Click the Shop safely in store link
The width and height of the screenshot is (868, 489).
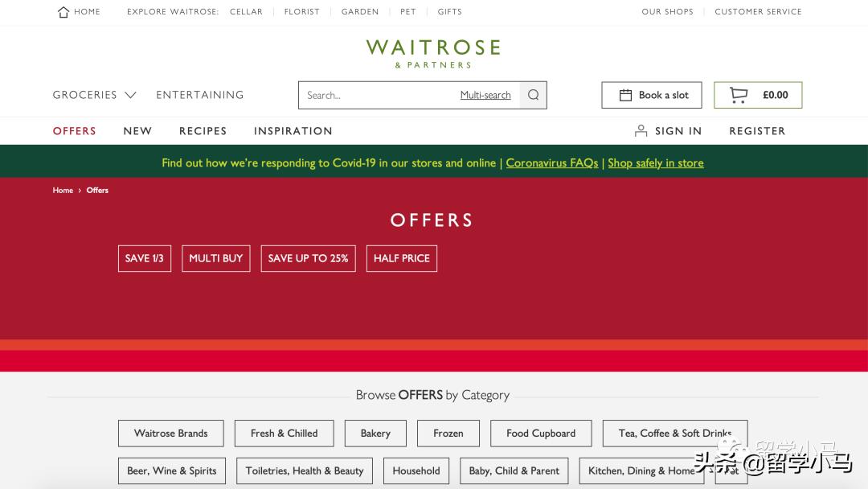tap(656, 162)
